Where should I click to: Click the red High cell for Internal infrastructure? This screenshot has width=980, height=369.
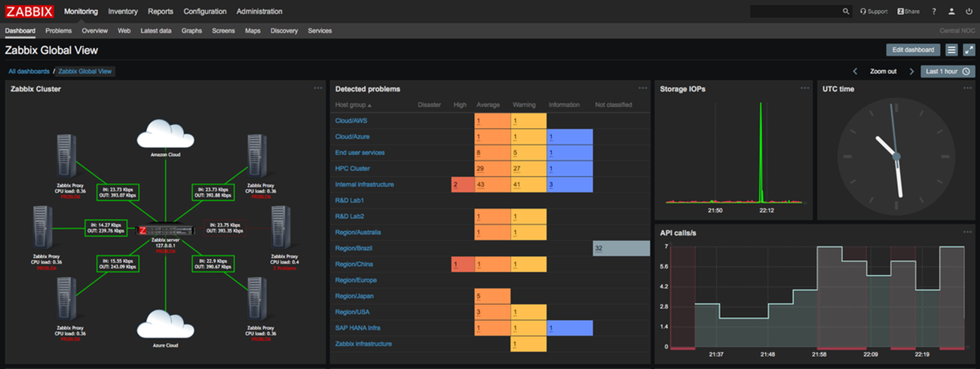[463, 184]
